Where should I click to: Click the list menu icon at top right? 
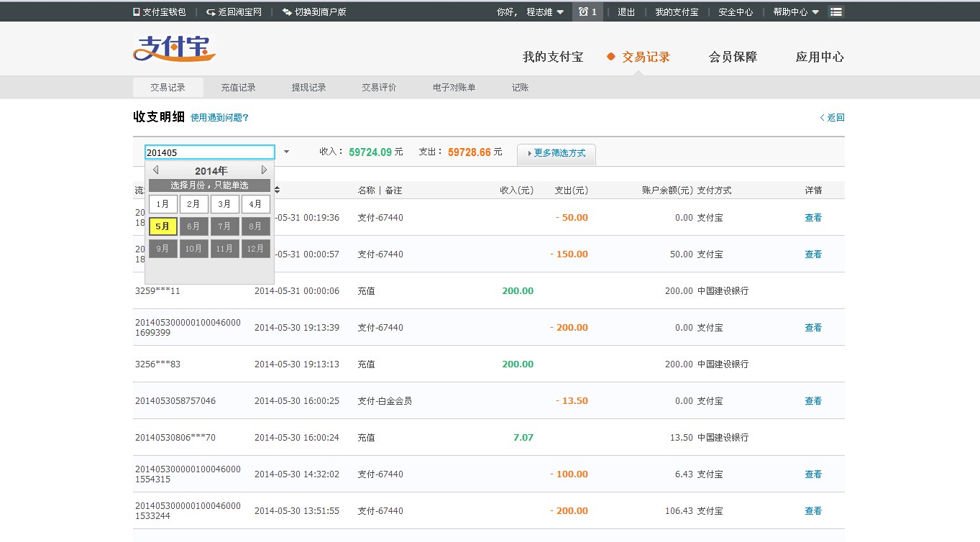click(x=835, y=12)
